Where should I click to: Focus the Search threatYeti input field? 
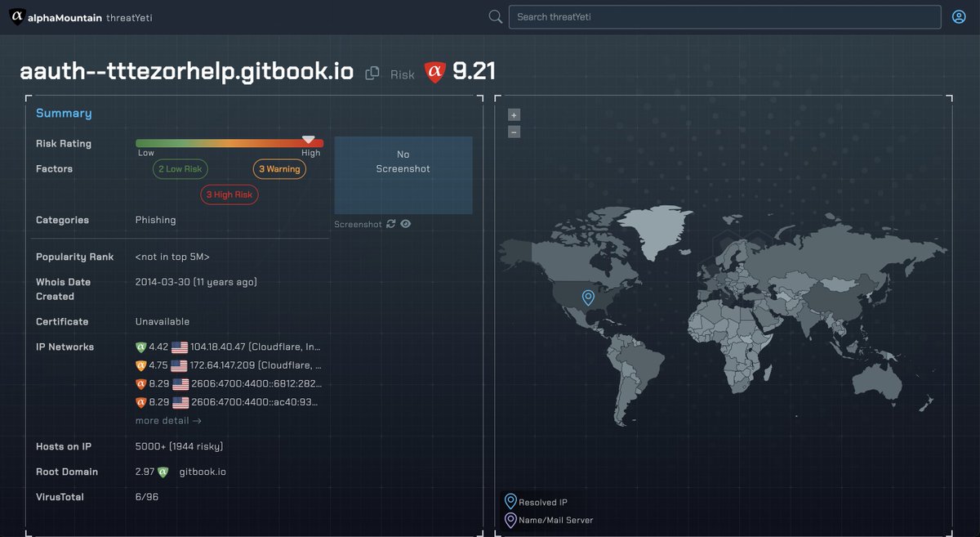coord(724,17)
